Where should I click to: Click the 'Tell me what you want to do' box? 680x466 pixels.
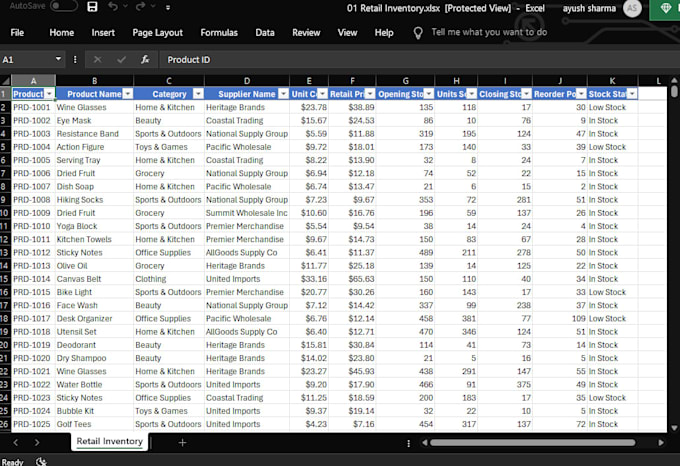click(x=489, y=32)
